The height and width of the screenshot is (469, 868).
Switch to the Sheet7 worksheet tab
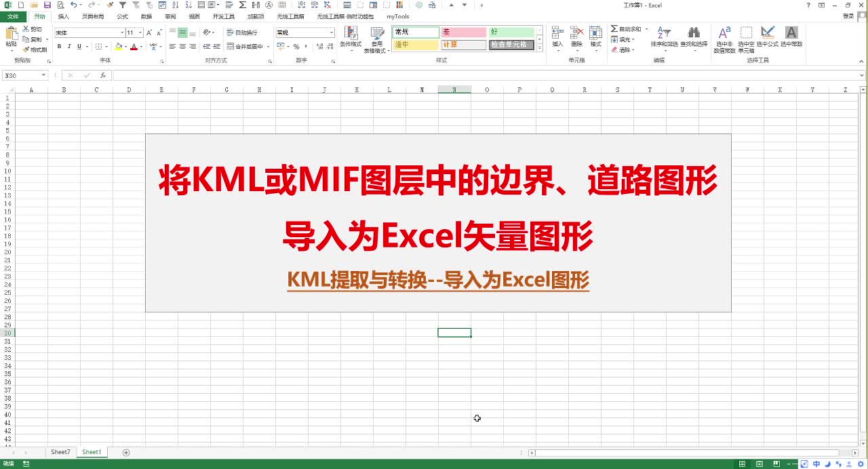pos(60,451)
